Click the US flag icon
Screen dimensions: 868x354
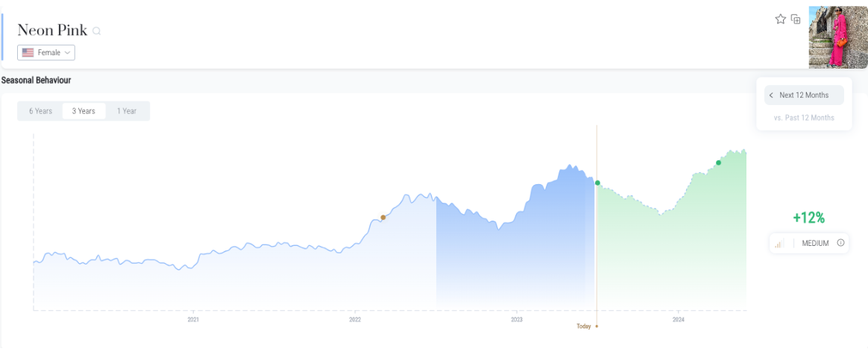point(28,53)
